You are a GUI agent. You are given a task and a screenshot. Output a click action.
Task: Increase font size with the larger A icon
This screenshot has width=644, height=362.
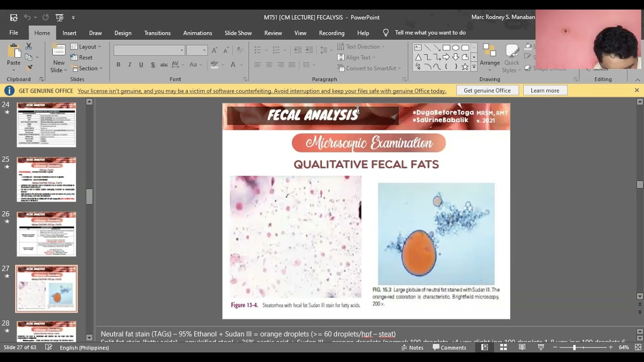[x=215, y=50]
